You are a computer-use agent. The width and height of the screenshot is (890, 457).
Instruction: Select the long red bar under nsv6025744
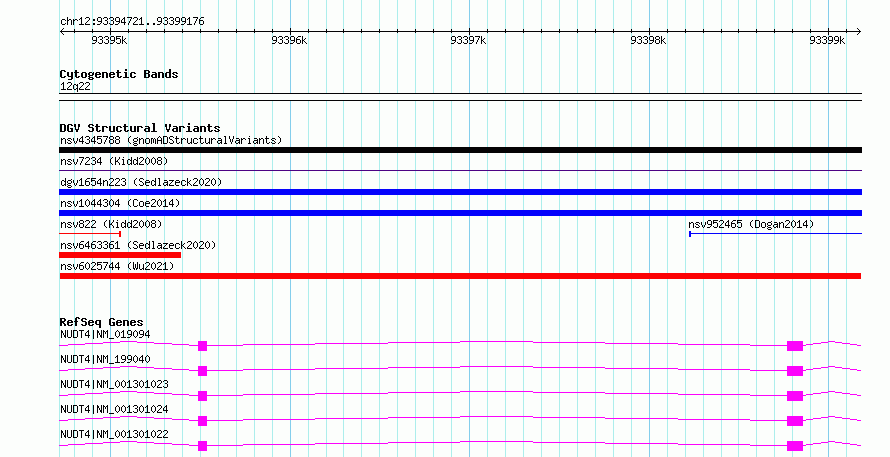460,276
